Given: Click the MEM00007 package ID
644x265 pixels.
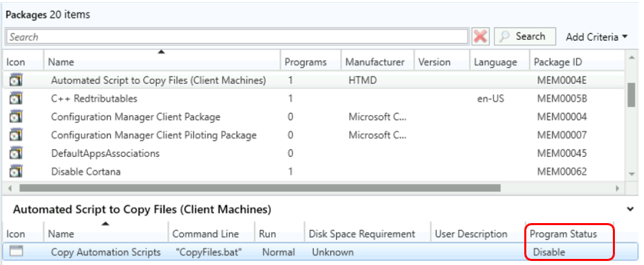Looking at the screenshot, I should pyautogui.click(x=561, y=135).
